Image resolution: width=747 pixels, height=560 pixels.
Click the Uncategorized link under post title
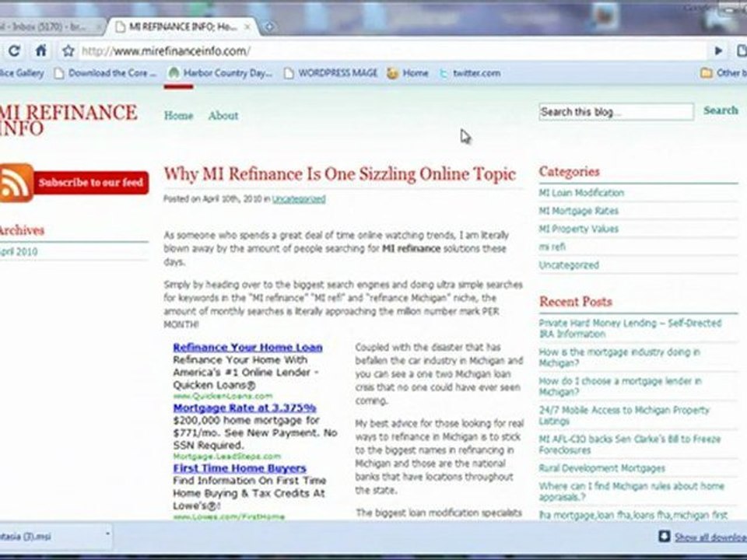coord(299,199)
